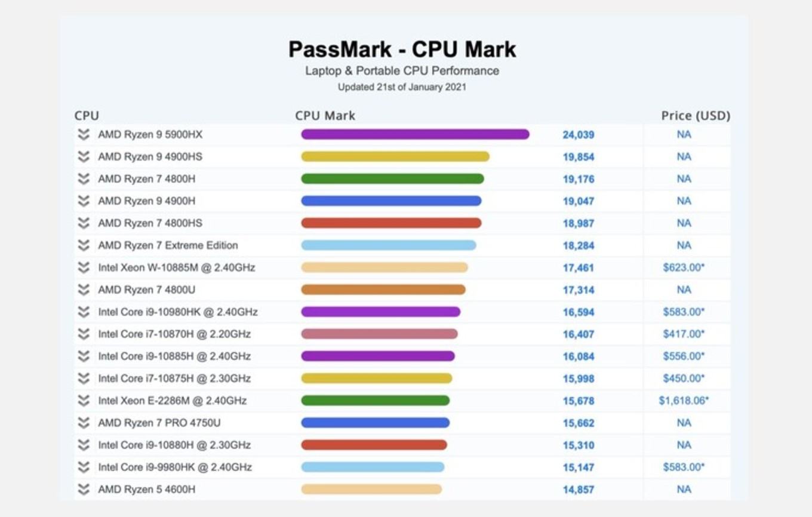Click the score 16,594
The height and width of the screenshot is (517, 812).
(x=579, y=312)
